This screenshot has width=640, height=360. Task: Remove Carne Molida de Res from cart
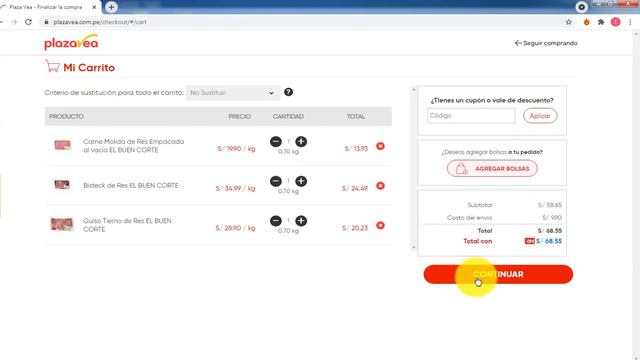(x=380, y=146)
